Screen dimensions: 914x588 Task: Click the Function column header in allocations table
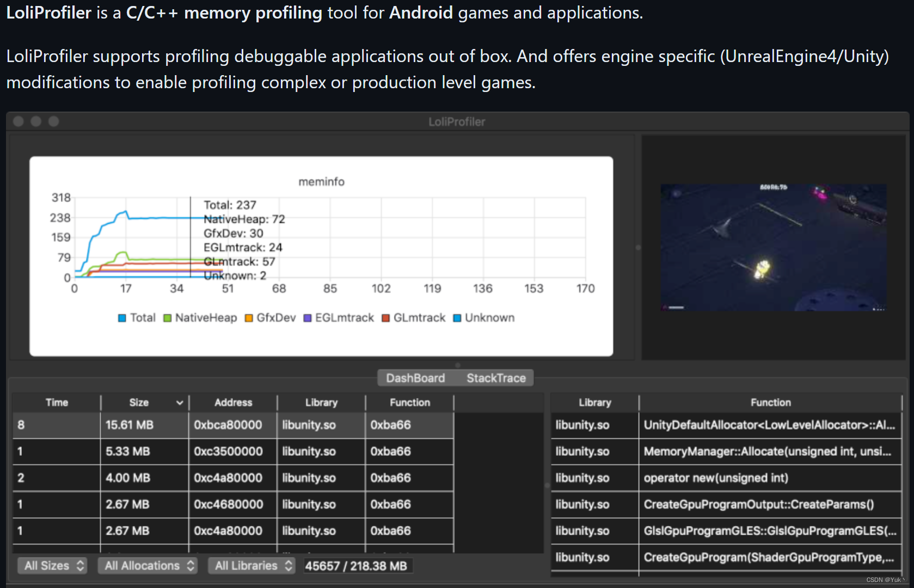(x=409, y=402)
